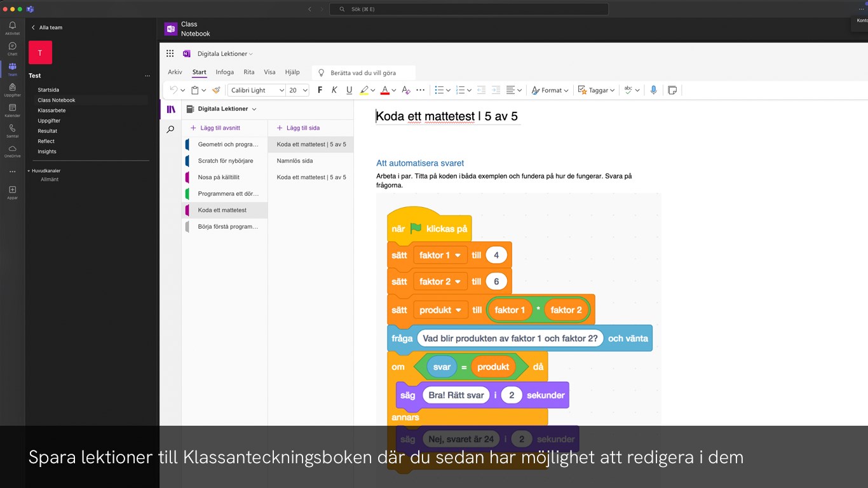Screen dimensions: 868x488
Task: Increase indent in the ribbon
Action: click(496, 90)
